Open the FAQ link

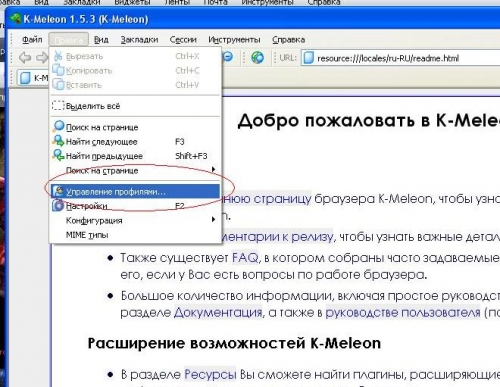click(x=245, y=258)
